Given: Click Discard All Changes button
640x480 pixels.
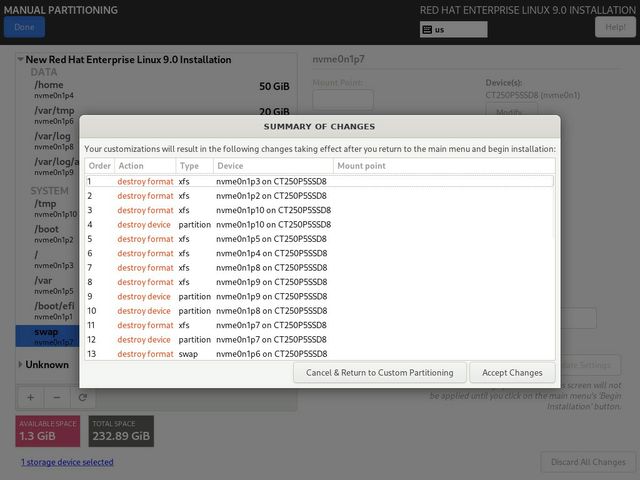Looking at the screenshot, I should click(588, 462).
